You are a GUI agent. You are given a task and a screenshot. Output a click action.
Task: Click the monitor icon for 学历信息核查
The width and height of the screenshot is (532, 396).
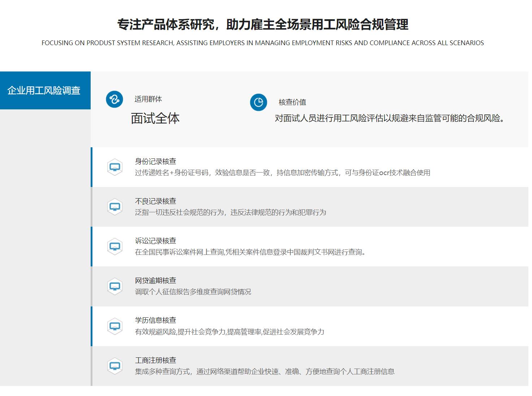pos(115,326)
